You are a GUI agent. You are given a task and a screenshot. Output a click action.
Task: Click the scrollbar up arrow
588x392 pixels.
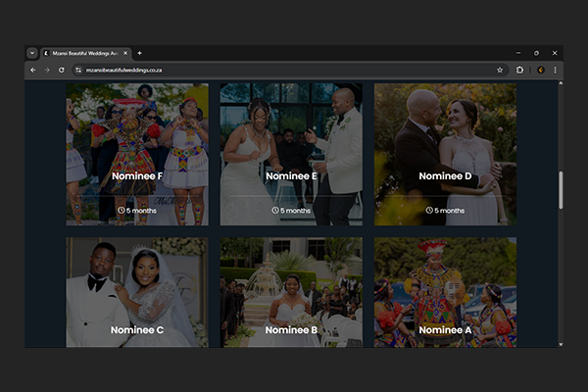(561, 83)
